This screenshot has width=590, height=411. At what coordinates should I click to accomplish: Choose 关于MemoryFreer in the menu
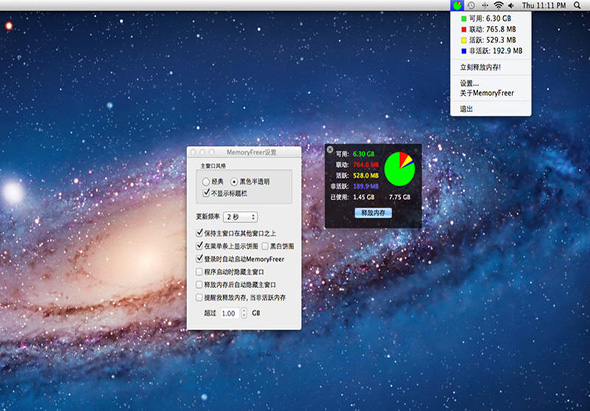491,93
